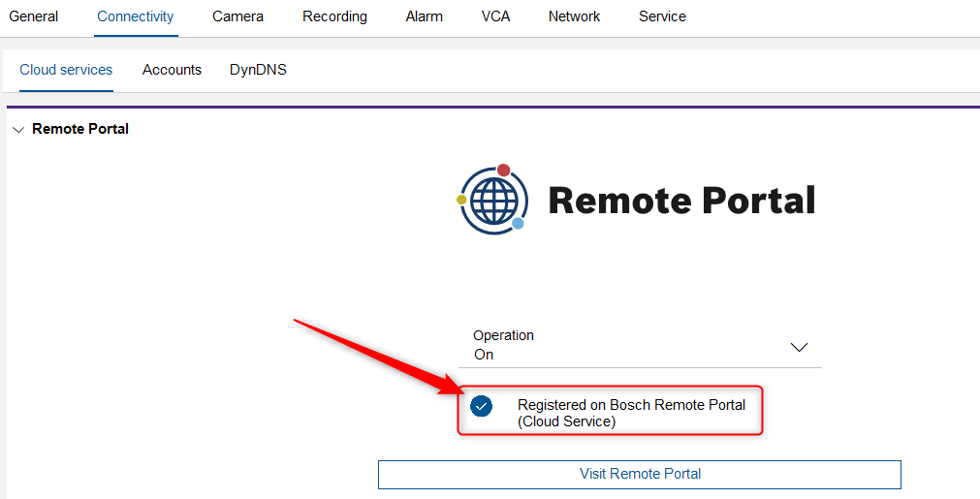Open the Operation dropdown arrow
The image size is (980, 499).
point(800,347)
